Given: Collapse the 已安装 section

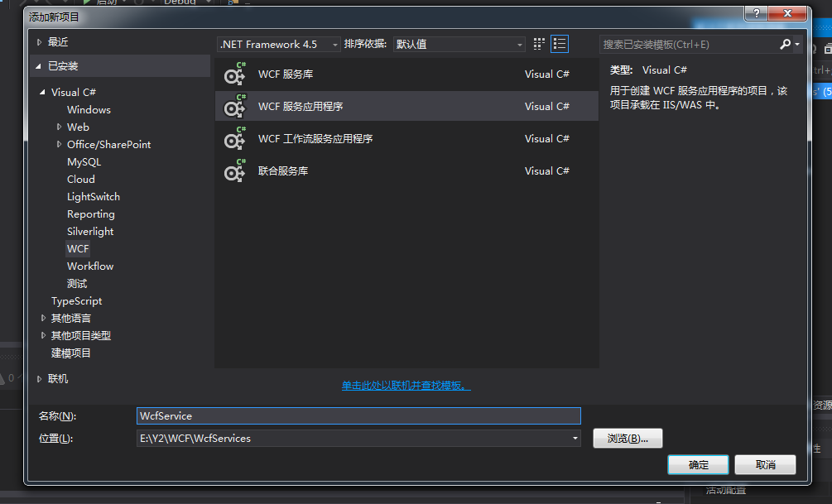Looking at the screenshot, I should [x=38, y=65].
